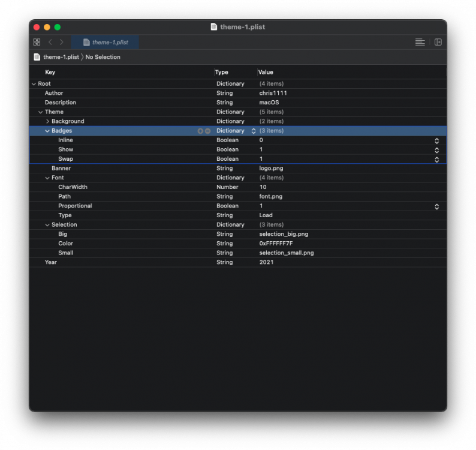Click the value 0xFFFFFF7F
476x450 pixels.
click(x=276, y=244)
